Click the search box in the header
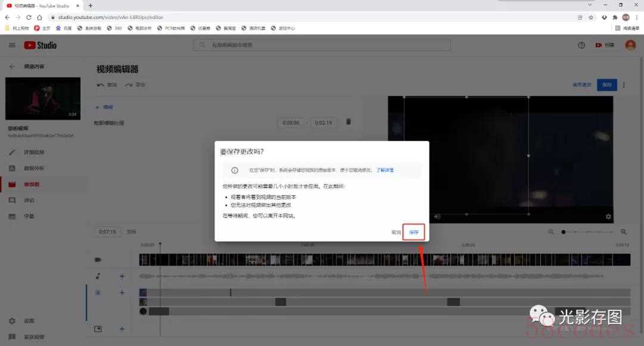The width and height of the screenshot is (644, 346). 322,45
